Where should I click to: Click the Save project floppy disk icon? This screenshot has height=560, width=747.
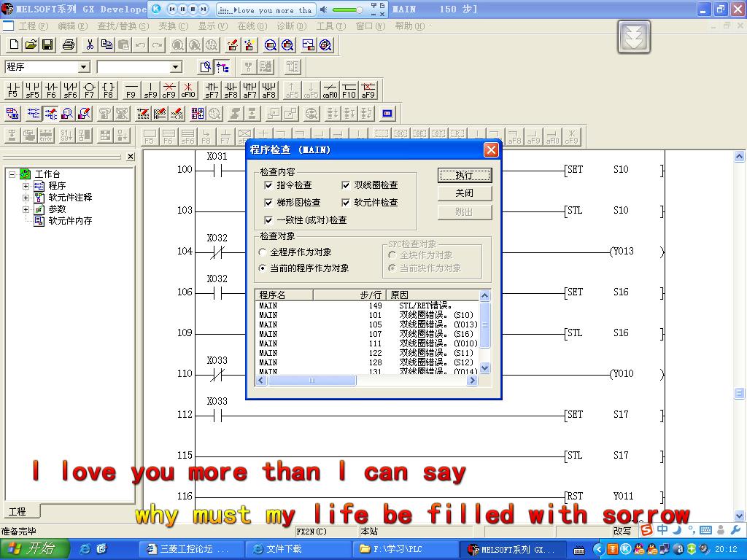48,44
